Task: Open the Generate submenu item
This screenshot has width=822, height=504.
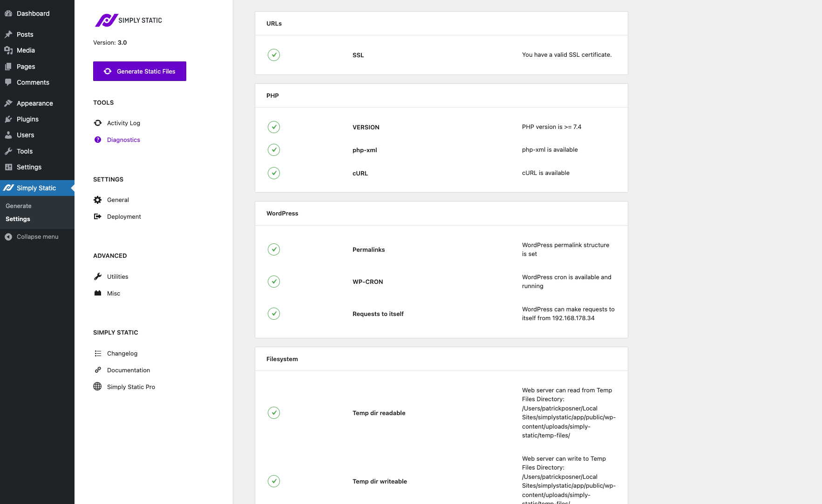Action: (19, 206)
